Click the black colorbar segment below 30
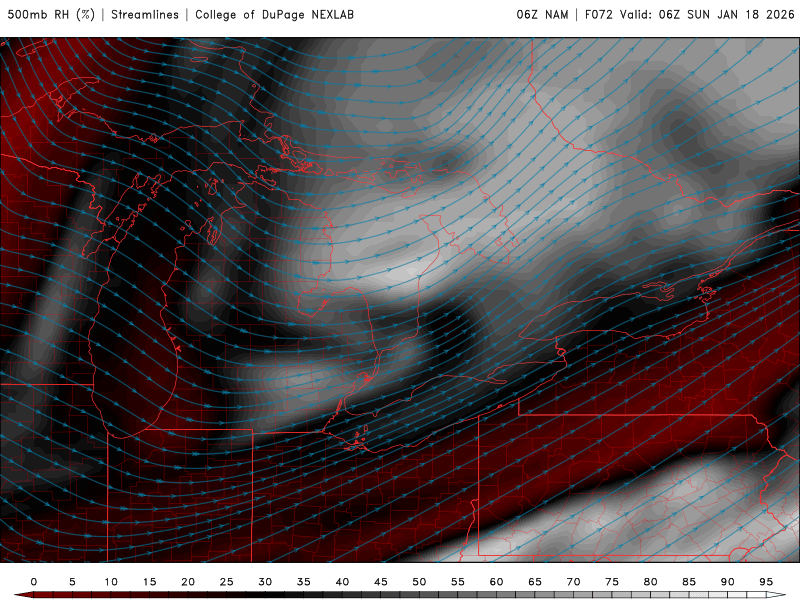The height and width of the screenshot is (600, 800). pyautogui.click(x=274, y=595)
